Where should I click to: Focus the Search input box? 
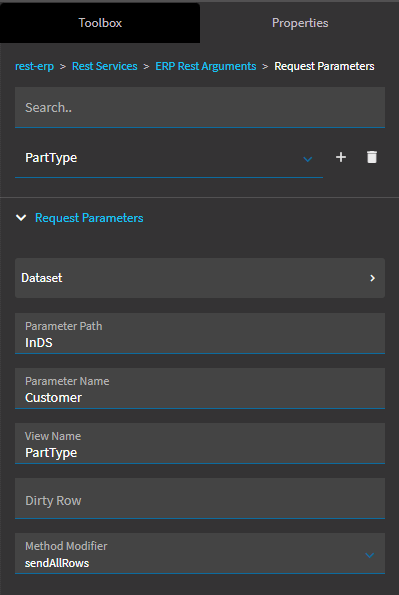pos(200,107)
